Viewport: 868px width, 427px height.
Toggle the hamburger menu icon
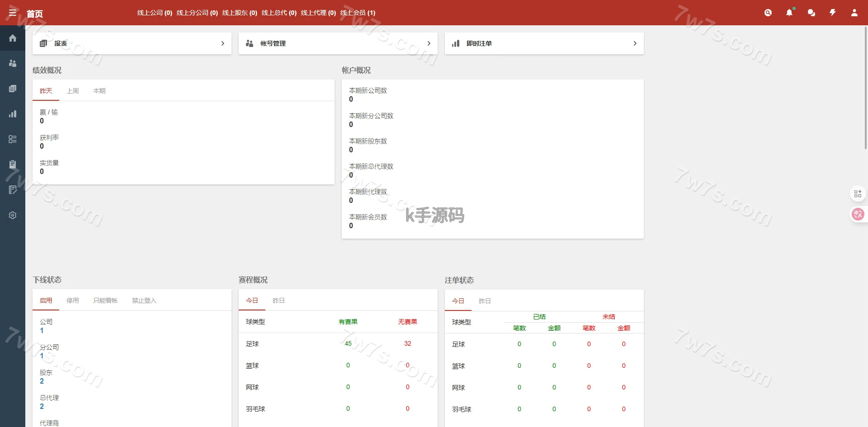(x=13, y=13)
